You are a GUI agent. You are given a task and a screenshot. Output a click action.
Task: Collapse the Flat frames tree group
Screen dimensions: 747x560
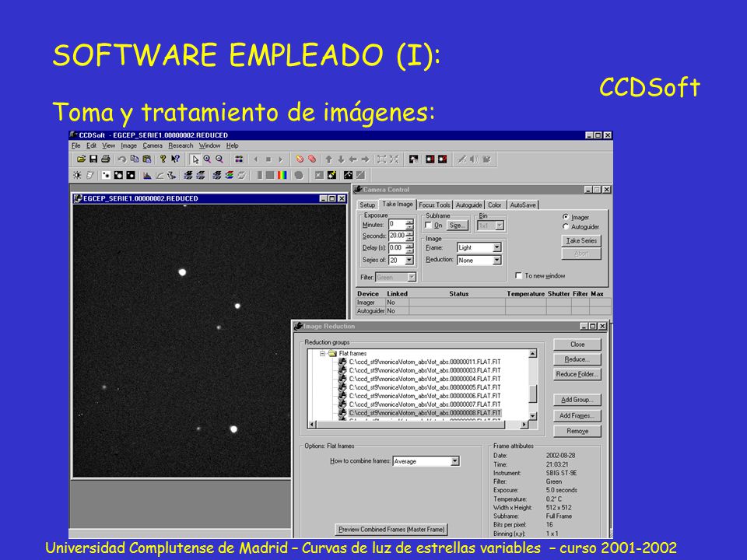(x=322, y=353)
